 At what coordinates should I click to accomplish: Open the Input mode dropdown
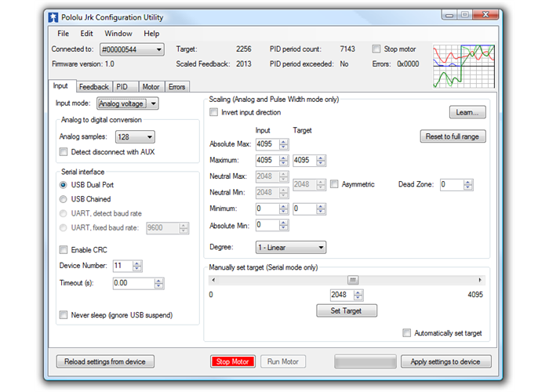pyautogui.click(x=127, y=103)
